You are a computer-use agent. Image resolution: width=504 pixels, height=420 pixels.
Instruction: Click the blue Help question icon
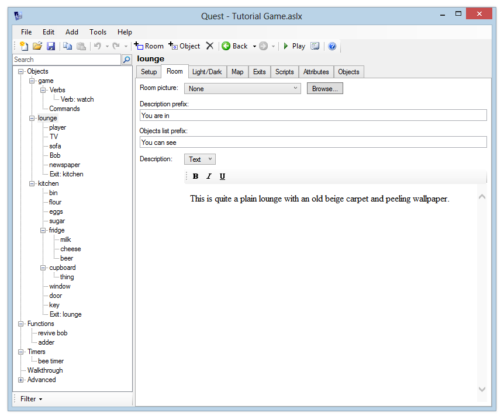pos(332,46)
